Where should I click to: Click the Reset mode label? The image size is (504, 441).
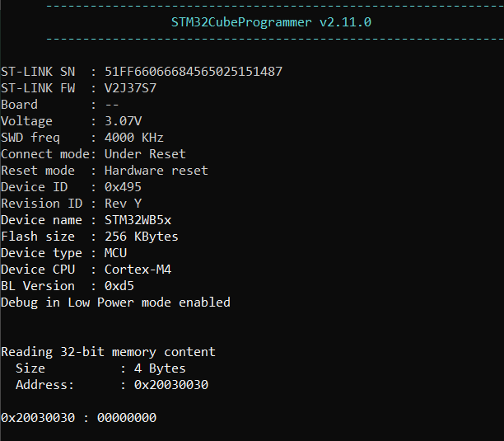coord(38,171)
